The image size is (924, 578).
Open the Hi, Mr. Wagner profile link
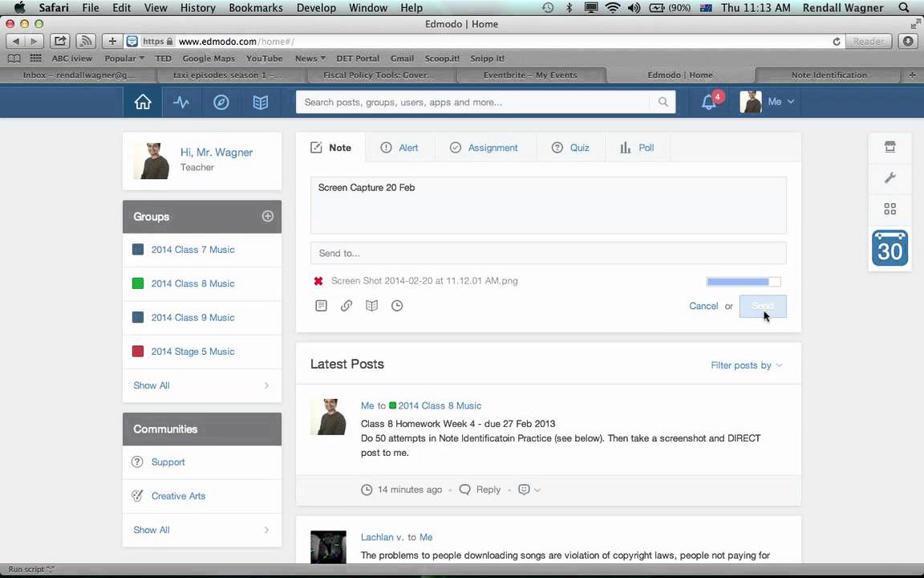217,153
